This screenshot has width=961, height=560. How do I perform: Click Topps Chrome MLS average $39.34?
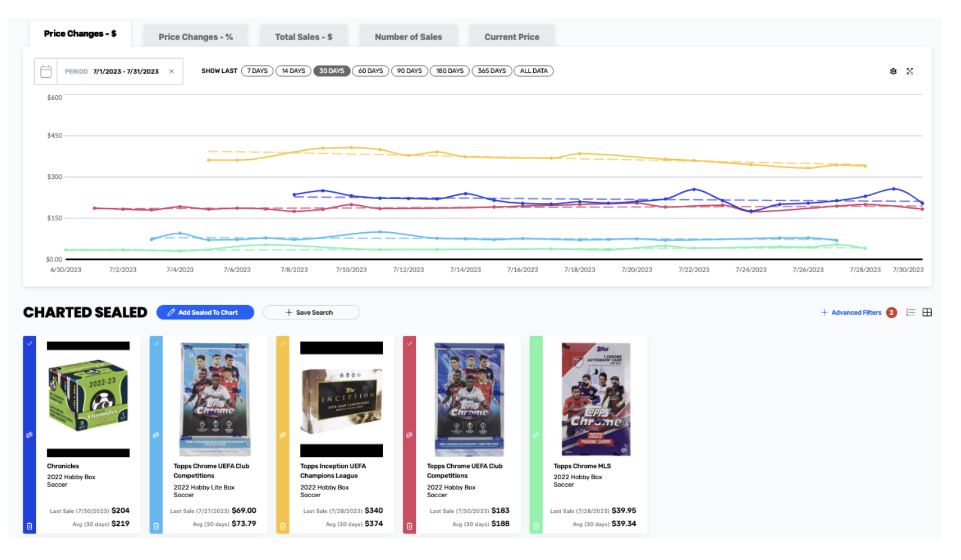click(624, 524)
